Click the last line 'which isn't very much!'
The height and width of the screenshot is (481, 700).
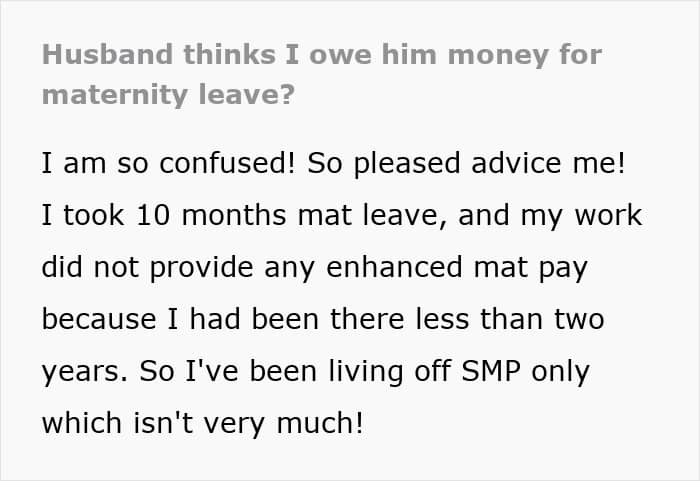[x=200, y=423]
